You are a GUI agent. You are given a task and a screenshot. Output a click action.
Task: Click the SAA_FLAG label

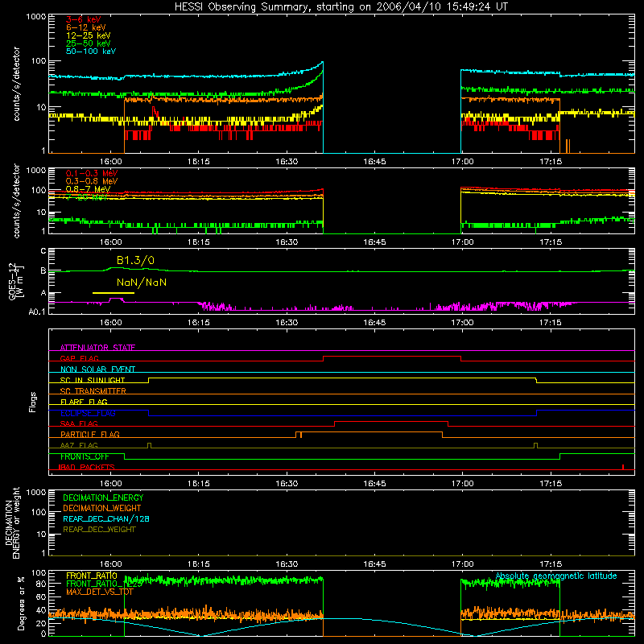click(79, 423)
